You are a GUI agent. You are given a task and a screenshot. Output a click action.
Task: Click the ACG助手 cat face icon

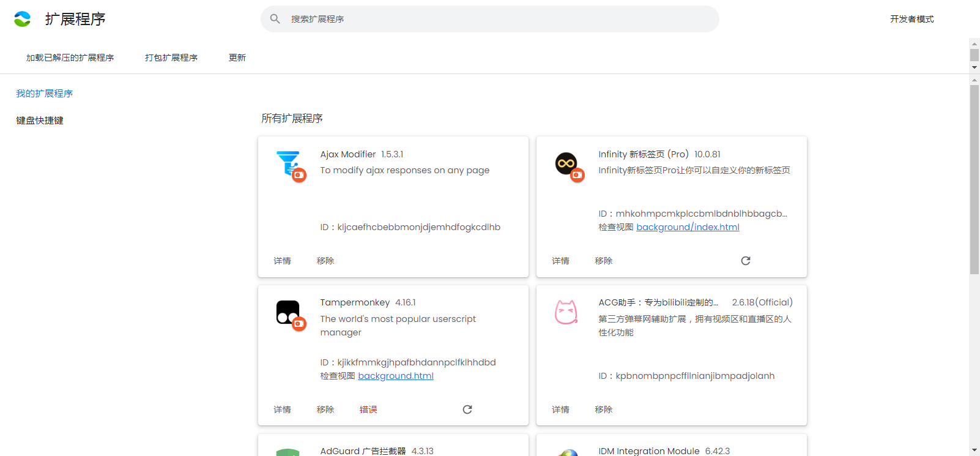click(566, 312)
